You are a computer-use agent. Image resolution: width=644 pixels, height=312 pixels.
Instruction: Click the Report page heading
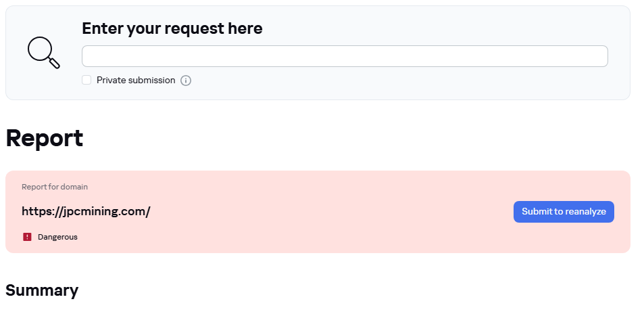point(45,138)
